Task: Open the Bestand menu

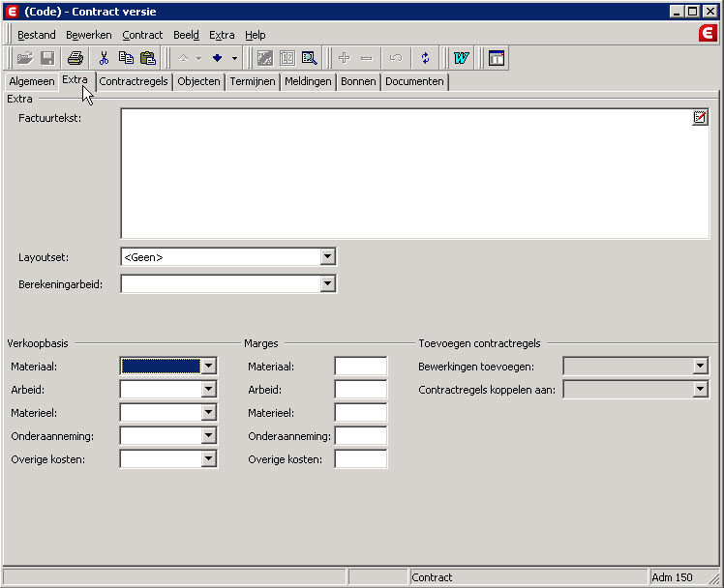Action: pos(37,35)
